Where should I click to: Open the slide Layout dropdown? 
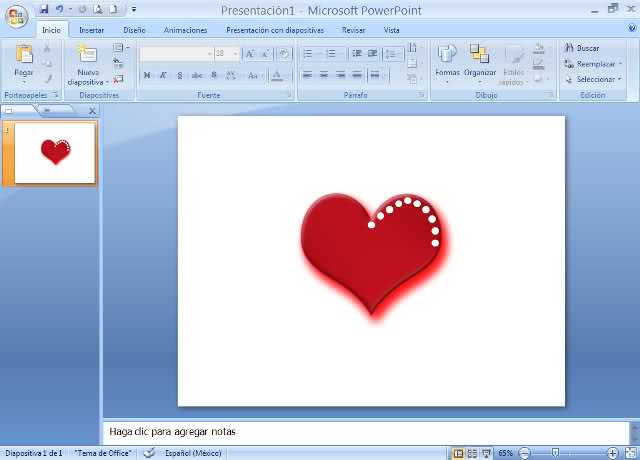[121, 48]
